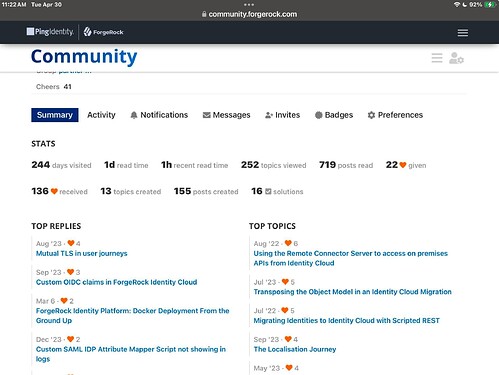Click the 13 topics created stat
499x375 pixels.
pyautogui.click(x=131, y=191)
